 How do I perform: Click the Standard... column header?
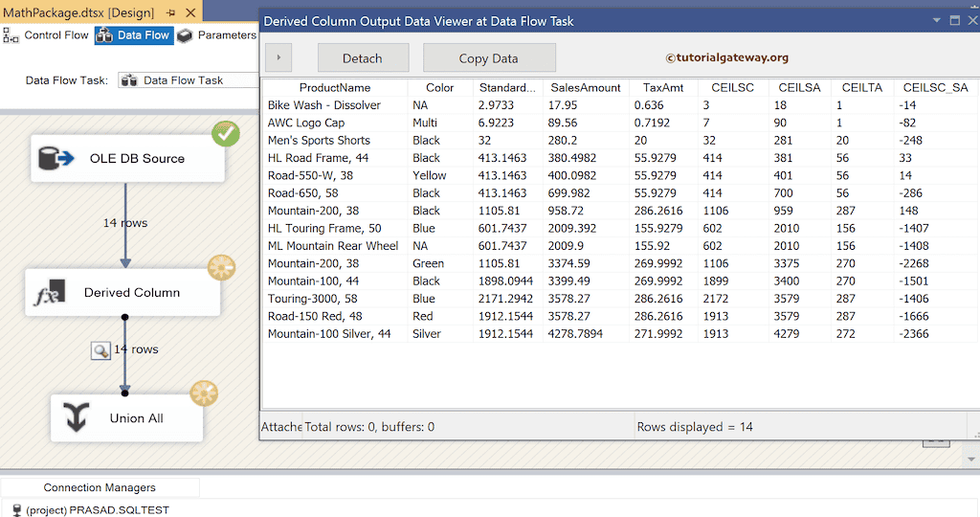(507, 87)
